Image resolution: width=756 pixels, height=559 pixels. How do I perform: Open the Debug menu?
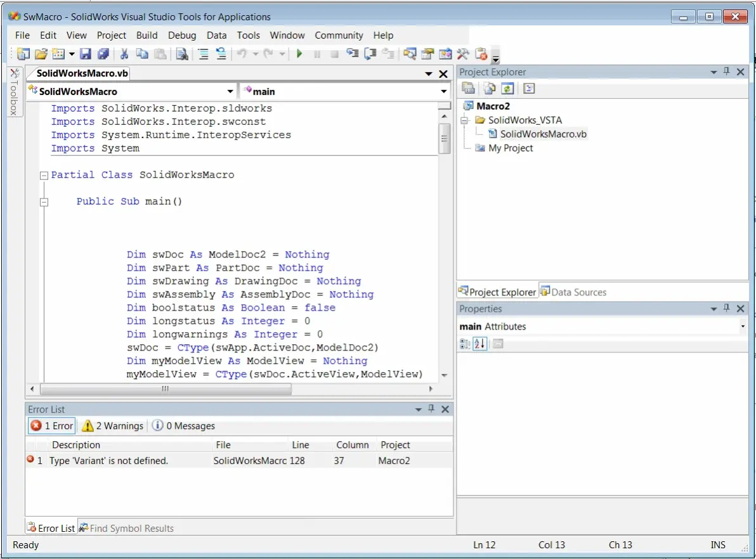[x=182, y=35]
